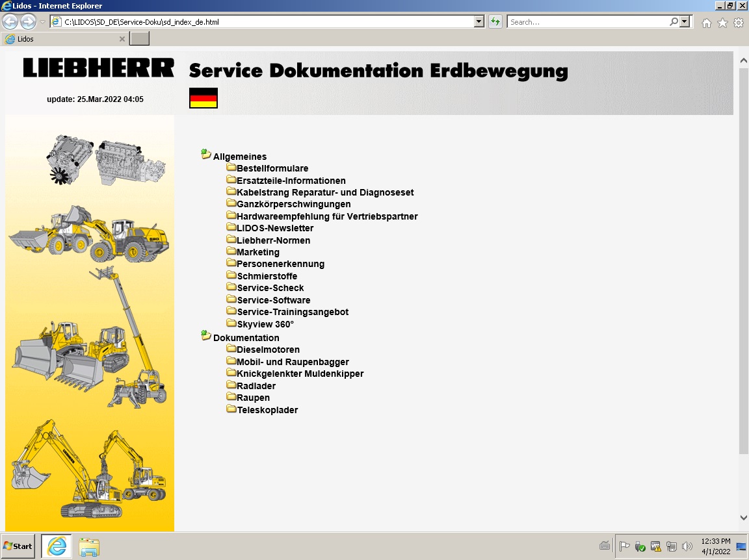This screenshot has width=749, height=560.
Task: Click the folder icon beside Raupen
Action: pos(231,397)
